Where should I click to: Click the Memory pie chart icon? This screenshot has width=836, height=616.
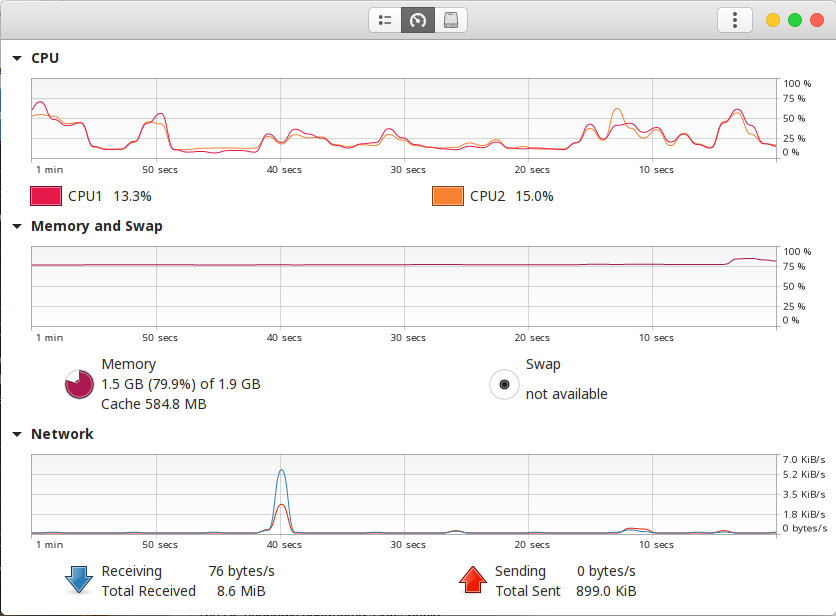pyautogui.click(x=80, y=384)
